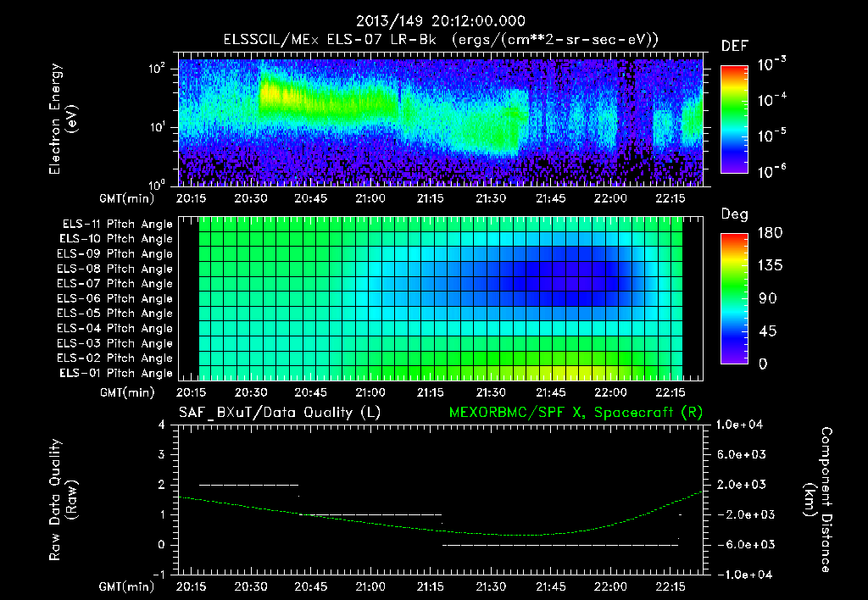Select the ELS-01 Pitch Angle row label
The image size is (868, 600).
[x=116, y=373]
